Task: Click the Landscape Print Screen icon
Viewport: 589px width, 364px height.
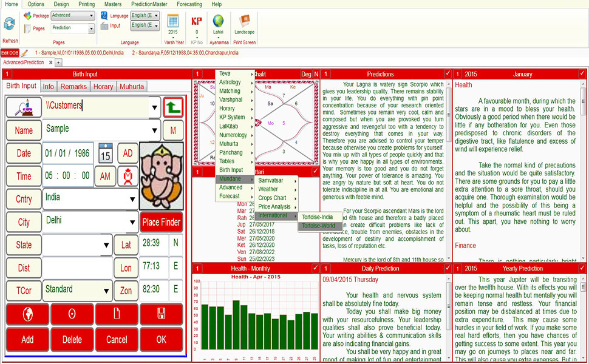Action: (x=244, y=21)
